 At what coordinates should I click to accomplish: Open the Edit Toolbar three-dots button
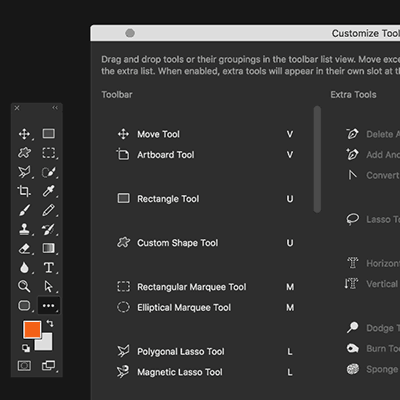click(x=49, y=305)
